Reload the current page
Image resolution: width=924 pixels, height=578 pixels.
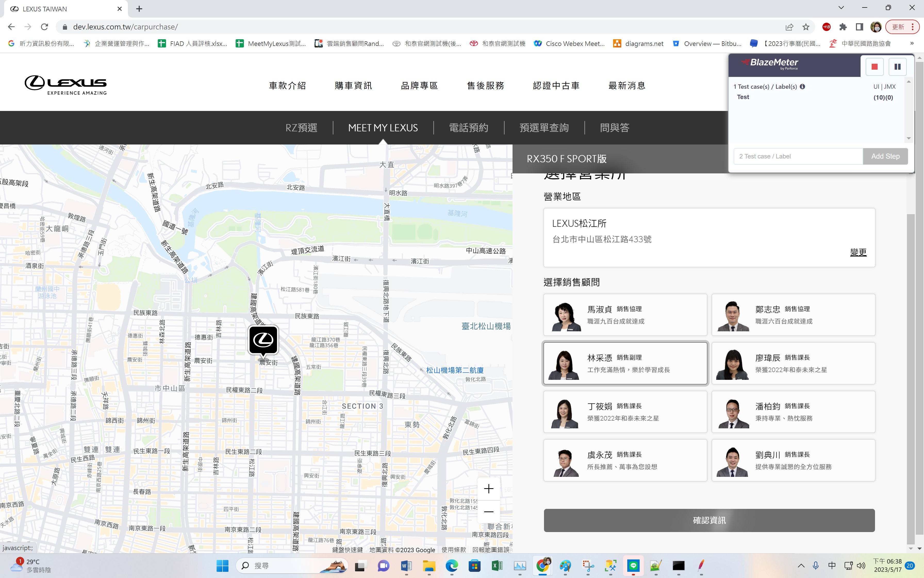click(44, 27)
